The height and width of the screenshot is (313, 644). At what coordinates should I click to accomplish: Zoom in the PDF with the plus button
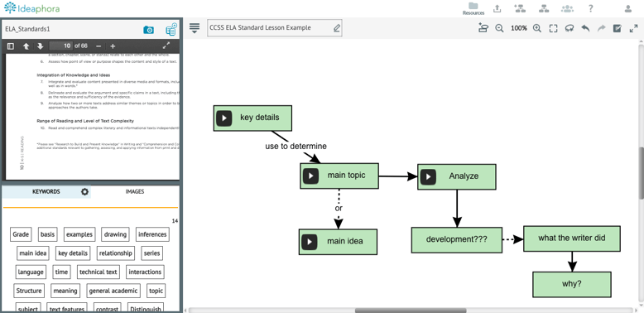tap(113, 46)
